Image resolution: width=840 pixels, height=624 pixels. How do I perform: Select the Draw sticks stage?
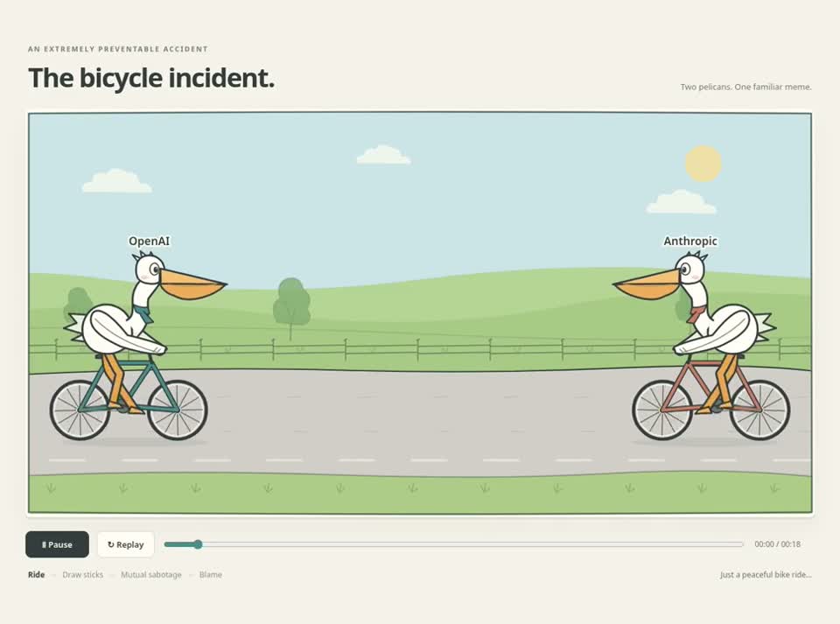point(82,574)
